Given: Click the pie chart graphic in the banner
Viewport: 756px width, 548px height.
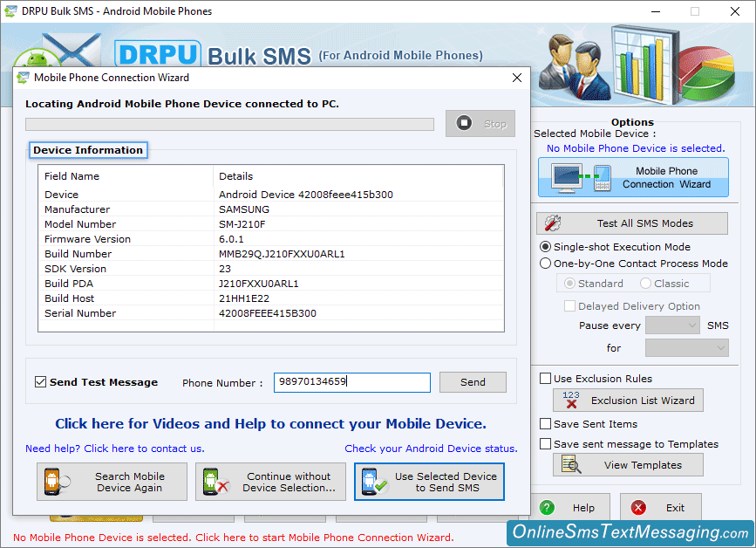Looking at the screenshot, I should 707,72.
